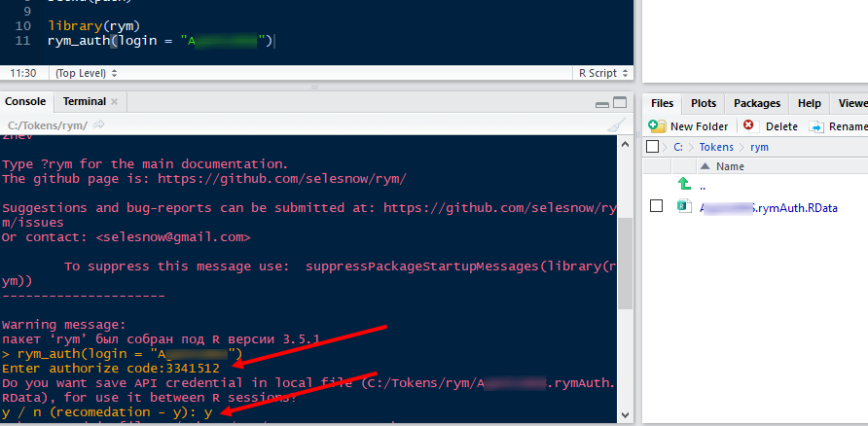Click the clear console broom icon

click(x=616, y=124)
